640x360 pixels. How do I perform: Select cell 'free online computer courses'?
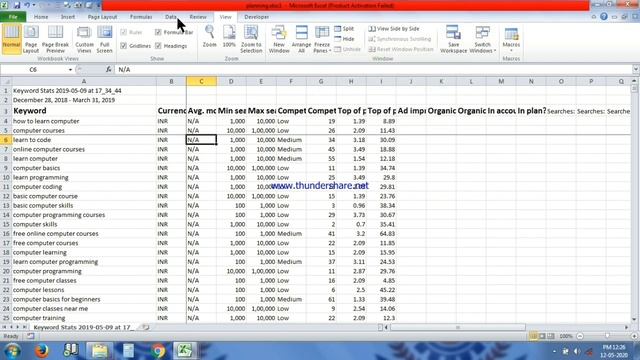pos(84,233)
